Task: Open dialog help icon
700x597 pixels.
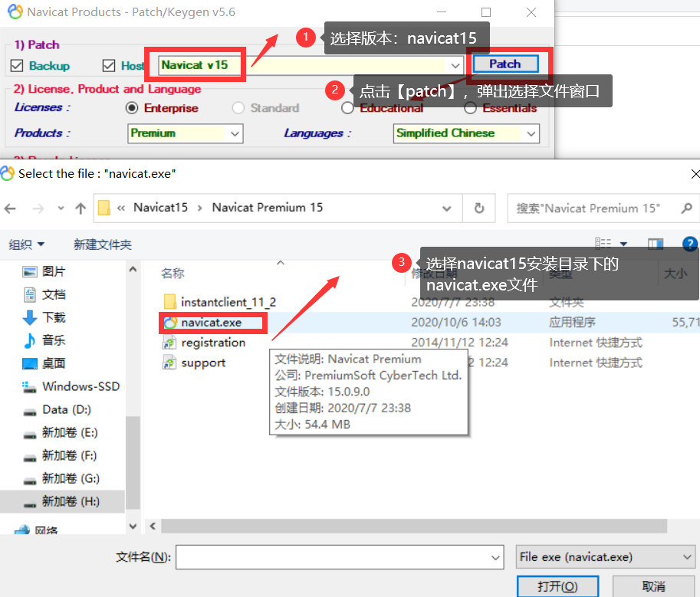Action: (690, 244)
